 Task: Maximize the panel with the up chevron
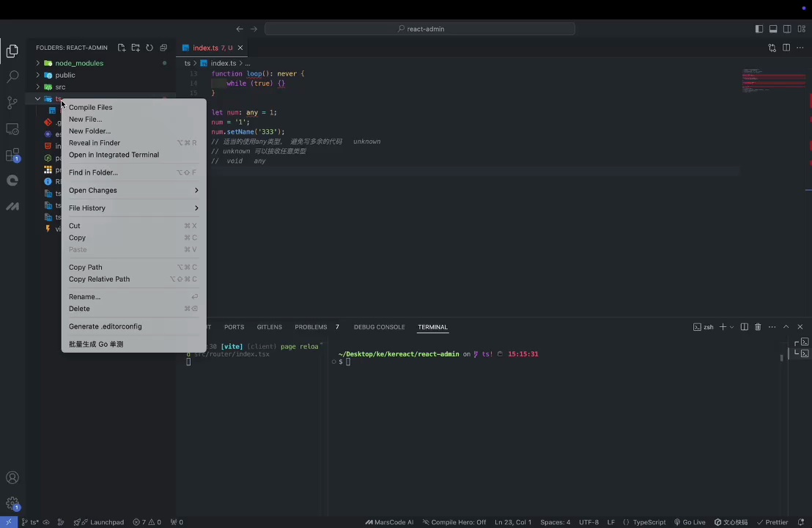tap(786, 327)
